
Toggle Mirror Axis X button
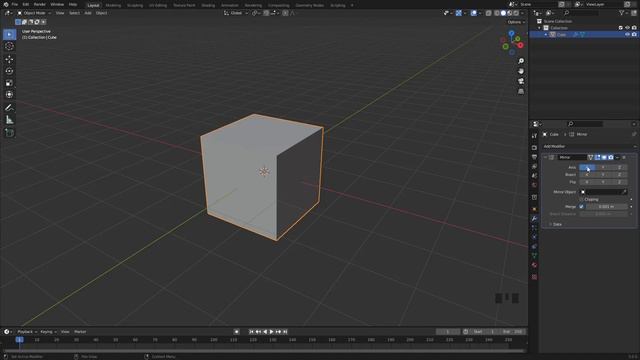click(x=587, y=167)
